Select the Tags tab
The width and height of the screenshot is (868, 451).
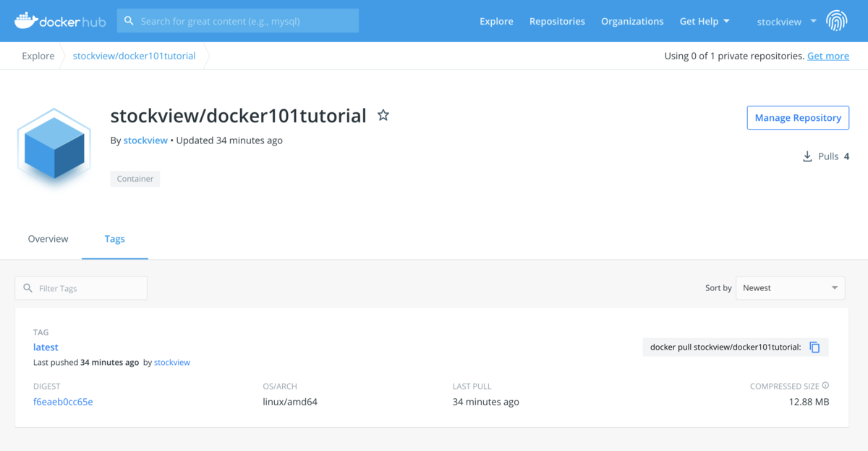click(115, 239)
